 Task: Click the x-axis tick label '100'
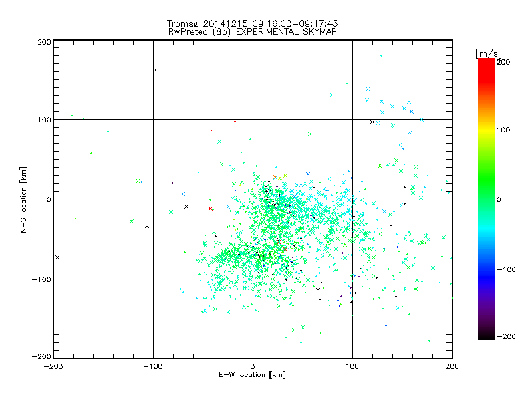point(352,367)
